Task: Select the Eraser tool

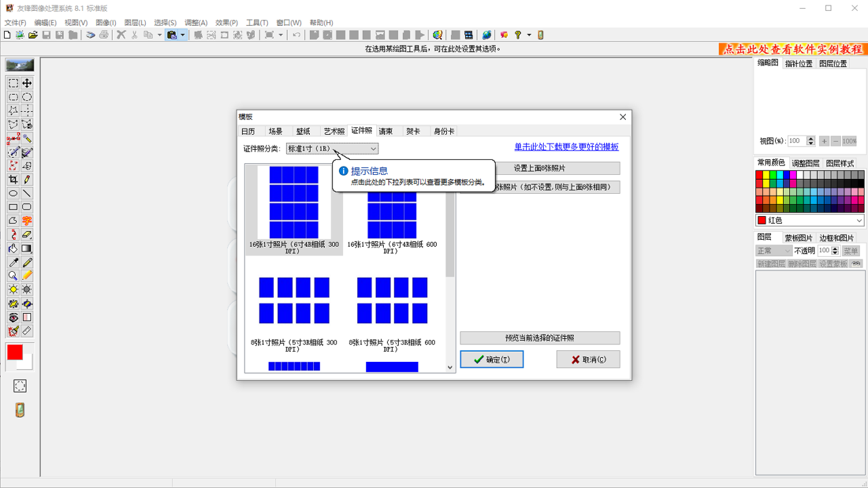Action: click(26, 235)
